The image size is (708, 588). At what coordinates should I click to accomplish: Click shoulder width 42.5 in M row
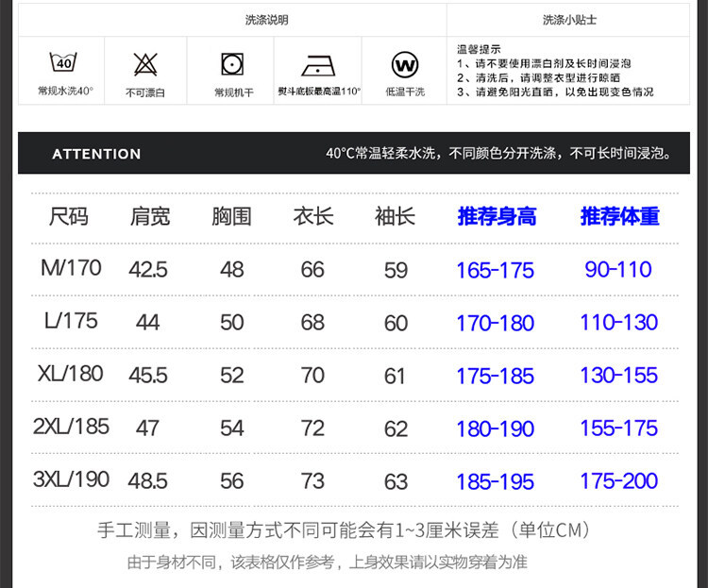(x=148, y=270)
